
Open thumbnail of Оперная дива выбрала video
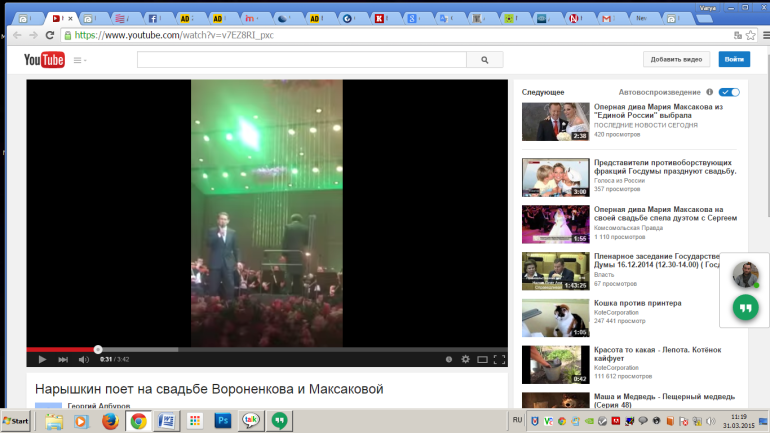tap(555, 122)
